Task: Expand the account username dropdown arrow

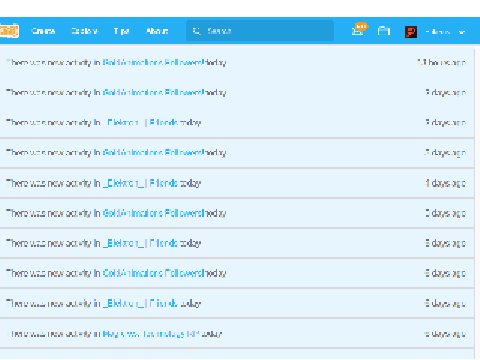Action: [462, 32]
